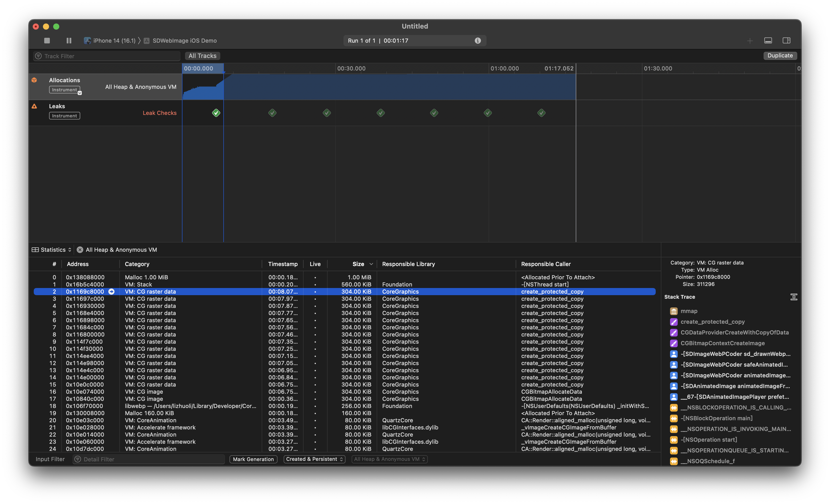
Task: Select -[NSBlockOperation main] frame icon
Action: pos(673,418)
